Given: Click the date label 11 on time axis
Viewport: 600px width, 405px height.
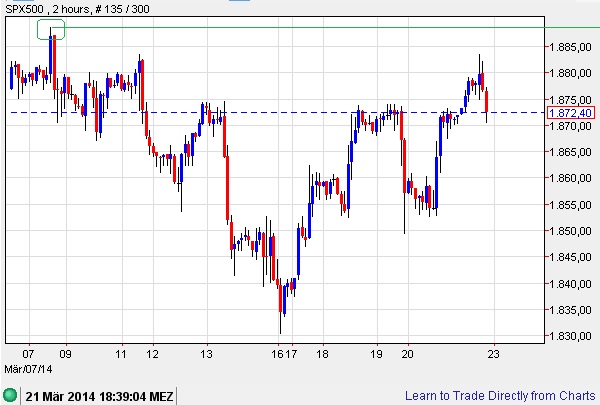Looking at the screenshot, I should tap(121, 354).
